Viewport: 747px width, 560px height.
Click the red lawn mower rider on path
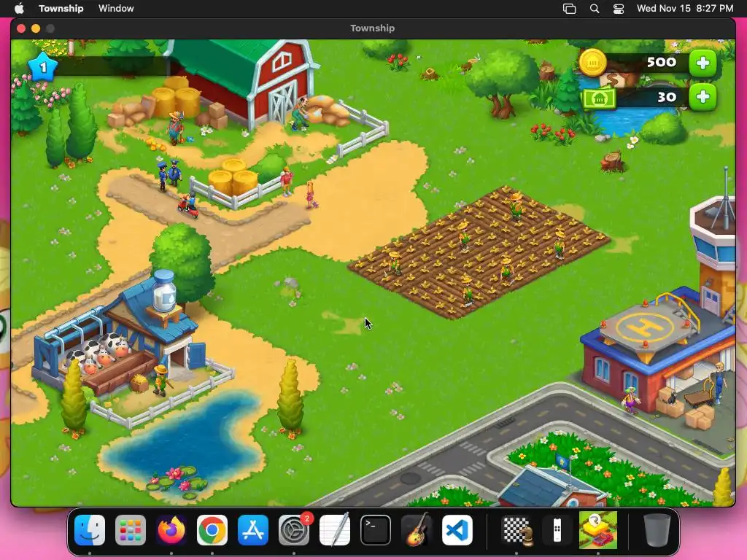click(188, 206)
